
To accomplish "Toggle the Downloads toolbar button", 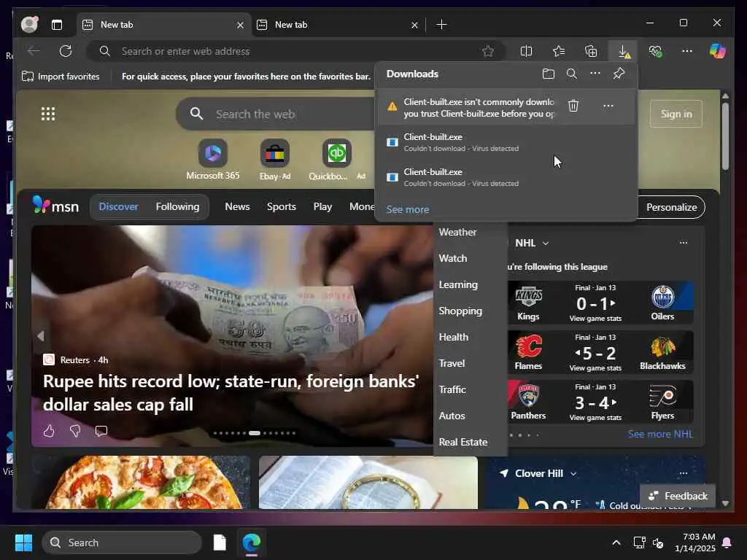I will click(x=624, y=51).
